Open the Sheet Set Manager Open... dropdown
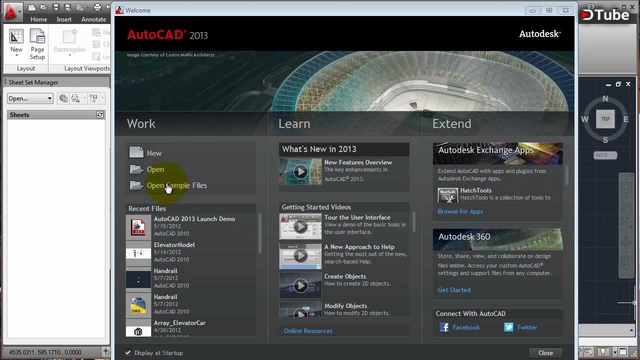Screen dimensions: 640x360 [x=30, y=98]
